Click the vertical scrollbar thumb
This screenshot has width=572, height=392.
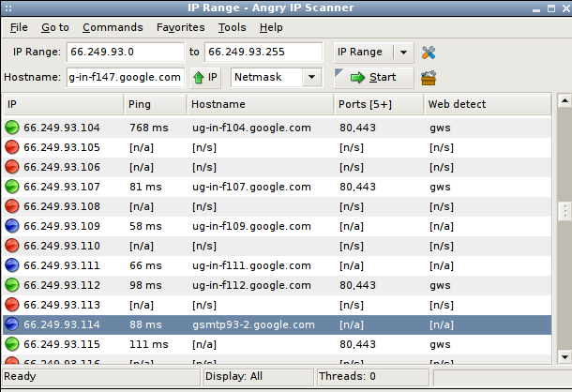(564, 211)
